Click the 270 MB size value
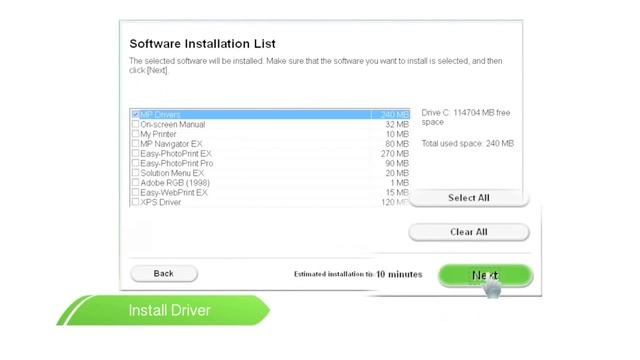The height and width of the screenshot is (360, 640). tap(395, 154)
